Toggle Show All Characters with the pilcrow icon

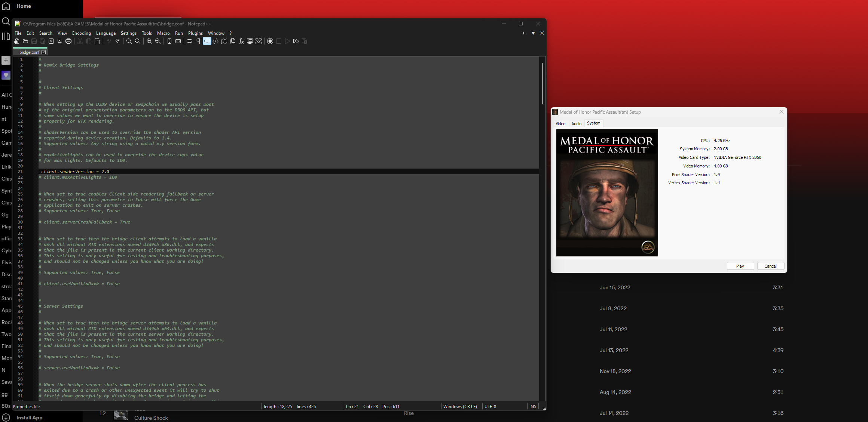pos(198,41)
